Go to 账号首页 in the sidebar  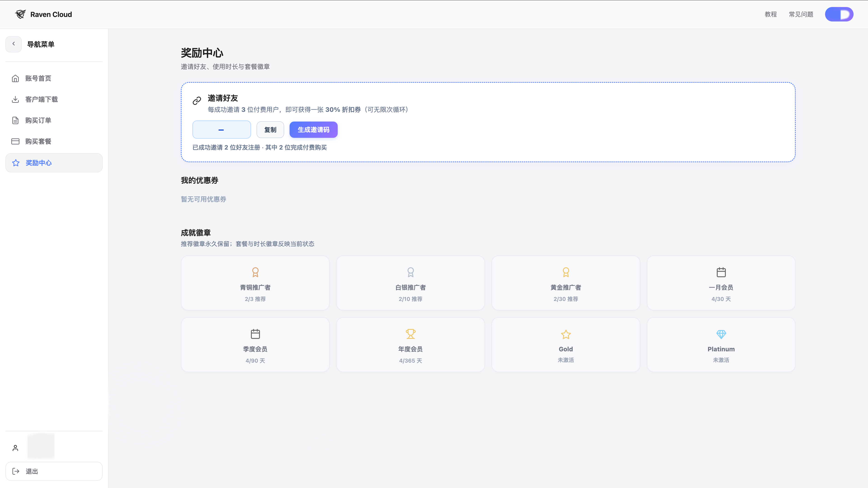click(54, 78)
